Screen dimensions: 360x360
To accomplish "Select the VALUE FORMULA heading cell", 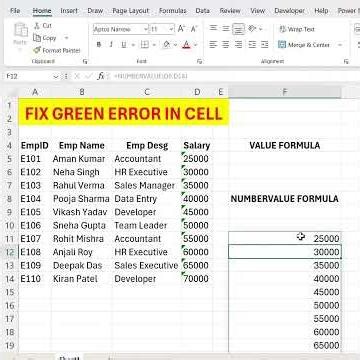I will point(285,145).
